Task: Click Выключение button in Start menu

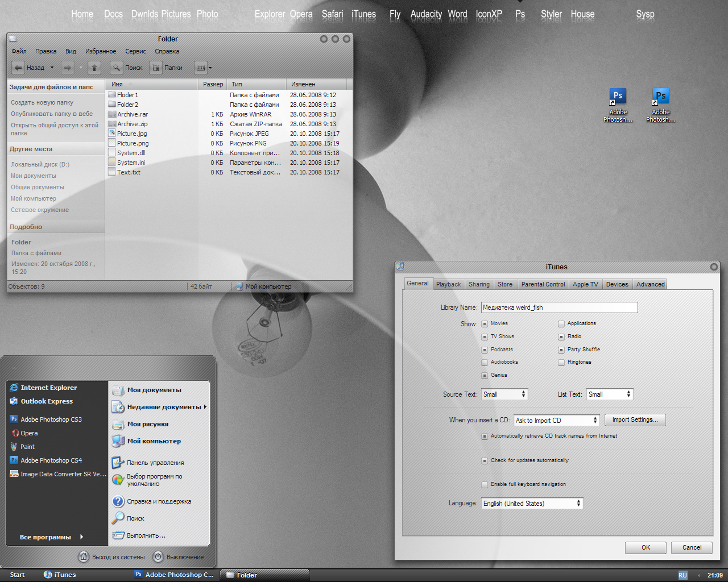Action: click(179, 557)
